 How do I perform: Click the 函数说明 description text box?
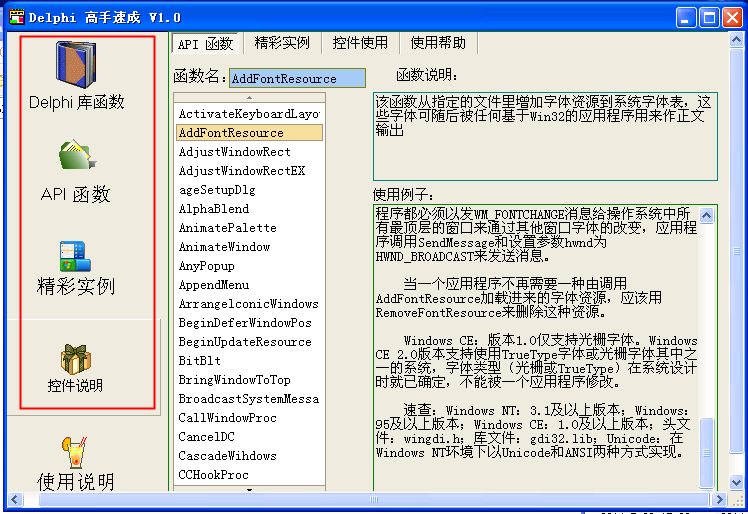click(545, 136)
